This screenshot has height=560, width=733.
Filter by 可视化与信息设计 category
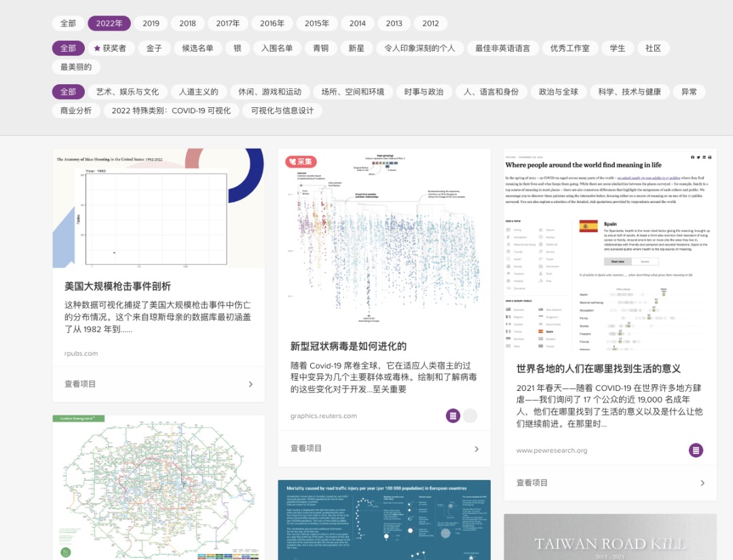tap(282, 111)
